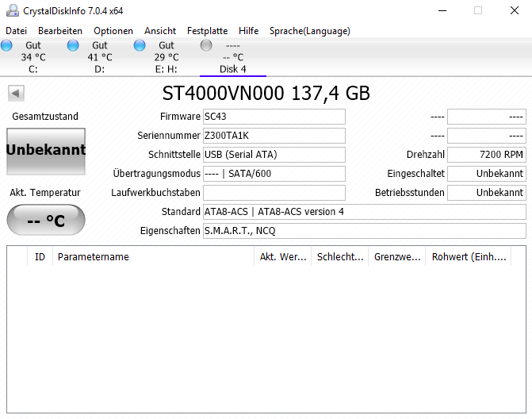Open the Ansicht menu
This screenshot has width=532, height=419.
coord(160,31)
